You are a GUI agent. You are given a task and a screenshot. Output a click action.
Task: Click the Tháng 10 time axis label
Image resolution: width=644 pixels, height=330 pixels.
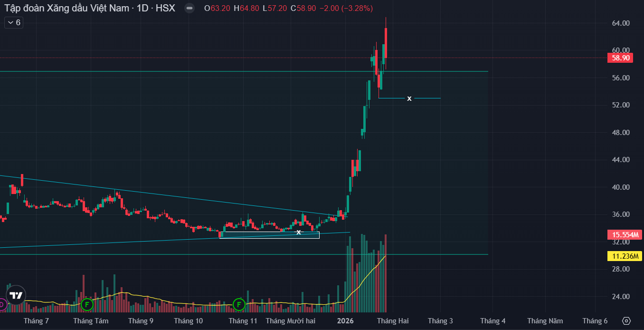(x=188, y=321)
